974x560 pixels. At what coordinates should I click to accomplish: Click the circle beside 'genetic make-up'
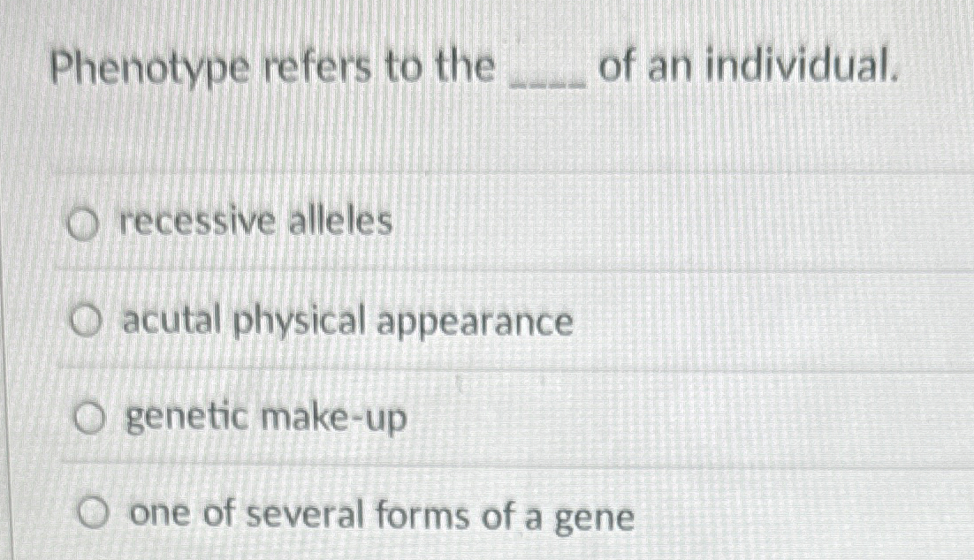(x=88, y=419)
